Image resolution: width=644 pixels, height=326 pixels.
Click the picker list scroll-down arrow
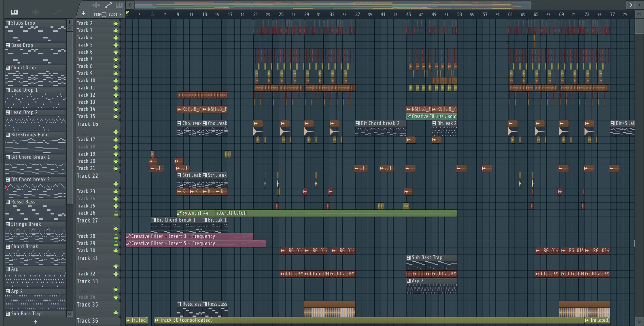pyautogui.click(x=70, y=313)
